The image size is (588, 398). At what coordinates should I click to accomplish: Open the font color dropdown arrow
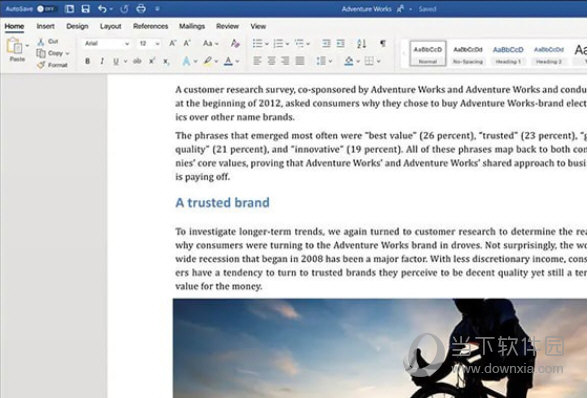237,62
